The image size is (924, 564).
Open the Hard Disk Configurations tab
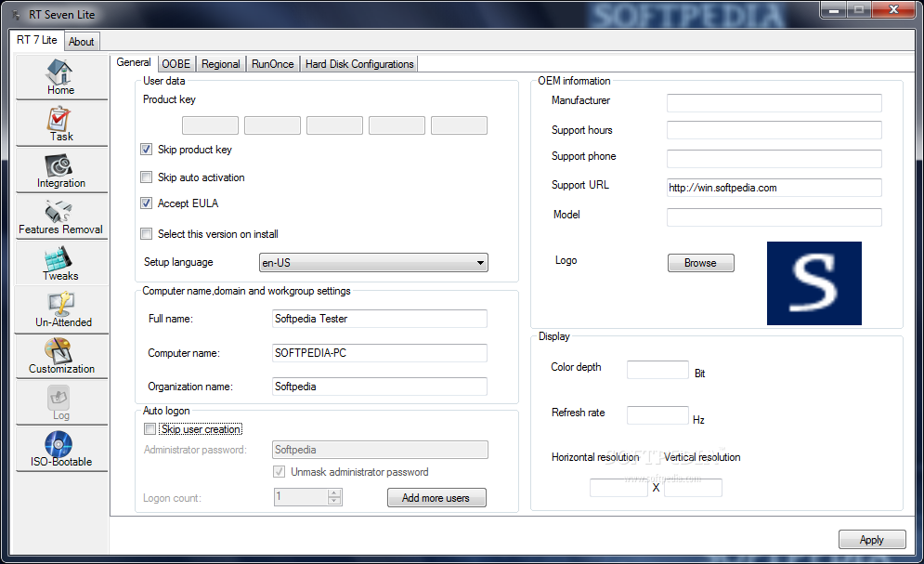(x=359, y=64)
